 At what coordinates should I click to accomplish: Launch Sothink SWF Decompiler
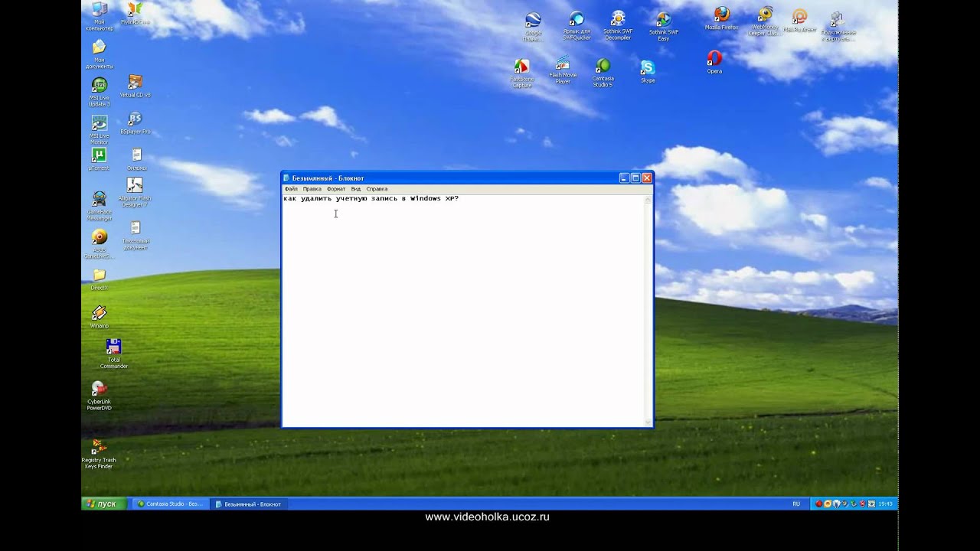pyautogui.click(x=618, y=24)
